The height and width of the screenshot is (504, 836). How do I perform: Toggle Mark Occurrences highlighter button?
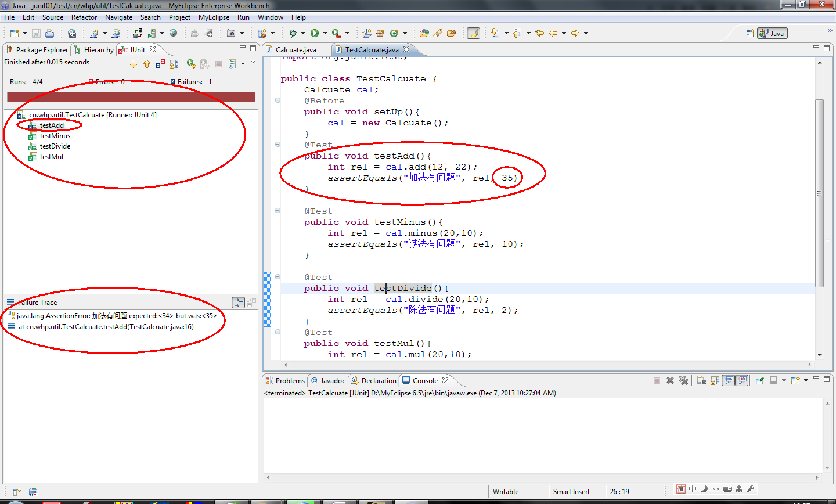(474, 33)
